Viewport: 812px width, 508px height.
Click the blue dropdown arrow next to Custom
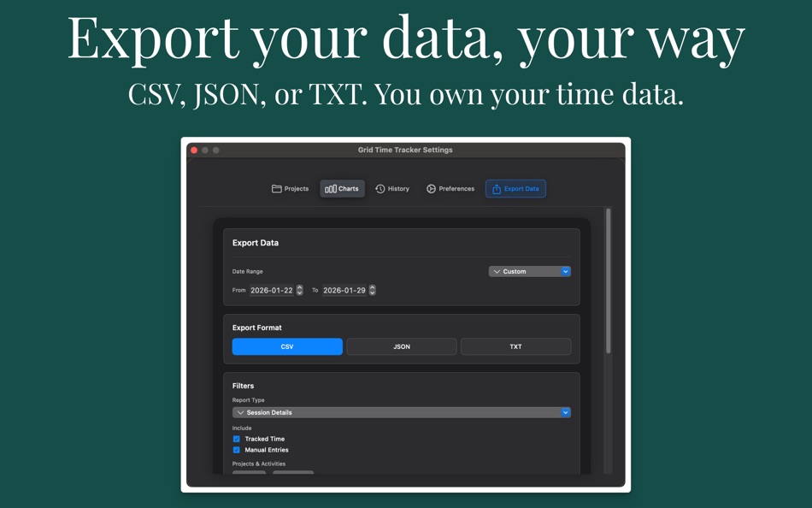click(565, 270)
